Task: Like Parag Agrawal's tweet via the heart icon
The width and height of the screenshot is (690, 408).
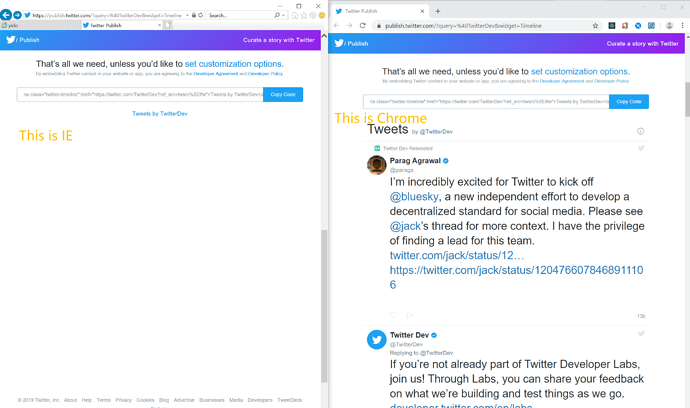Action: [393, 315]
